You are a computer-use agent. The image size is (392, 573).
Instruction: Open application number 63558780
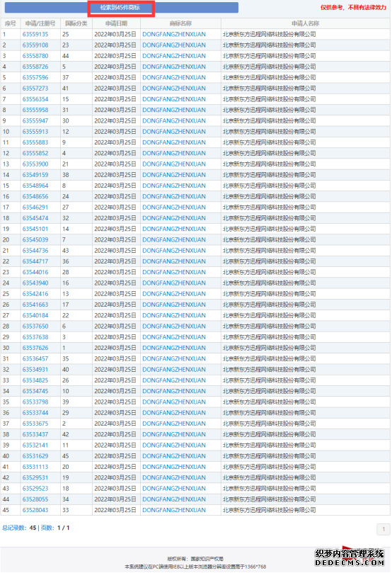35,56
